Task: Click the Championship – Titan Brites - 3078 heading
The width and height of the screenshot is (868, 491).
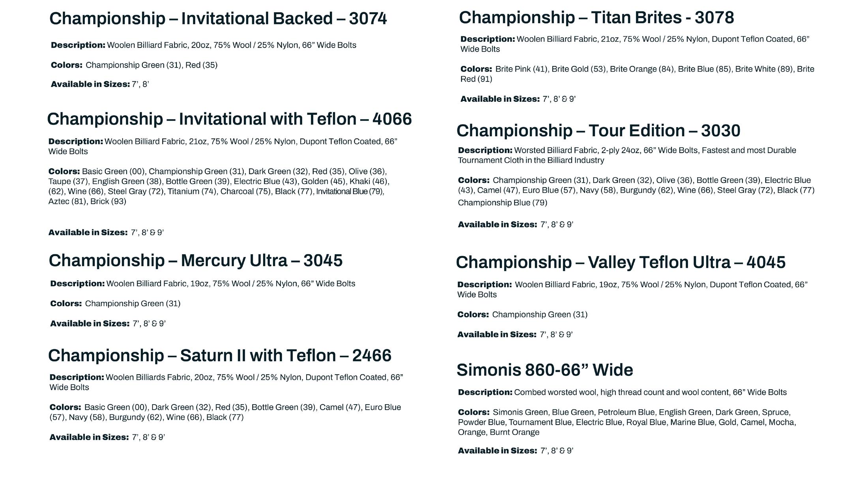Action: pyautogui.click(x=596, y=17)
